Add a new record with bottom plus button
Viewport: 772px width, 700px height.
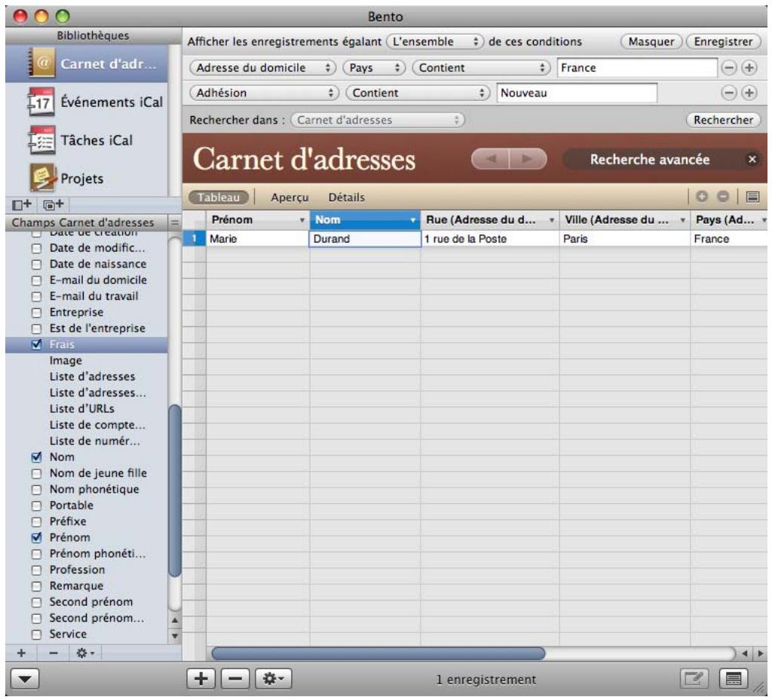[201, 680]
